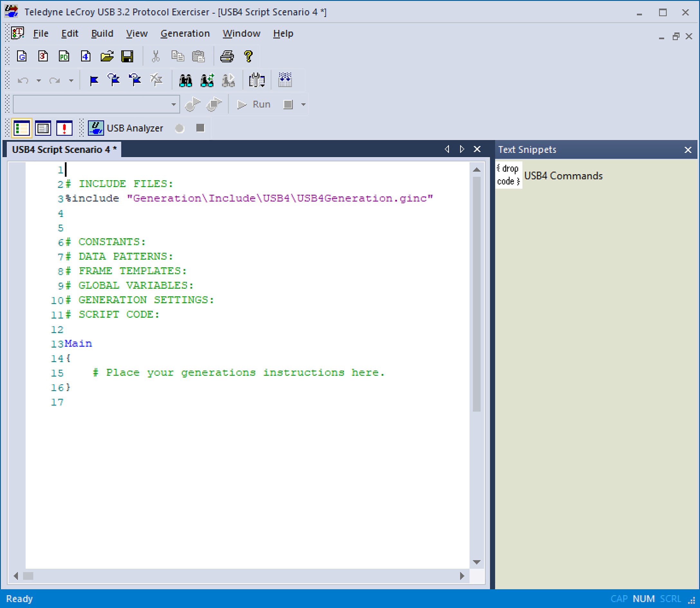Toggle bookmark with the blue flag icon

pyautogui.click(x=94, y=80)
